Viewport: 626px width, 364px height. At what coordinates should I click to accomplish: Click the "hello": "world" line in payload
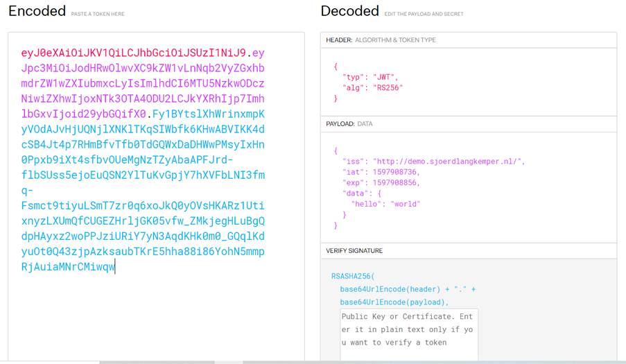(x=385, y=204)
